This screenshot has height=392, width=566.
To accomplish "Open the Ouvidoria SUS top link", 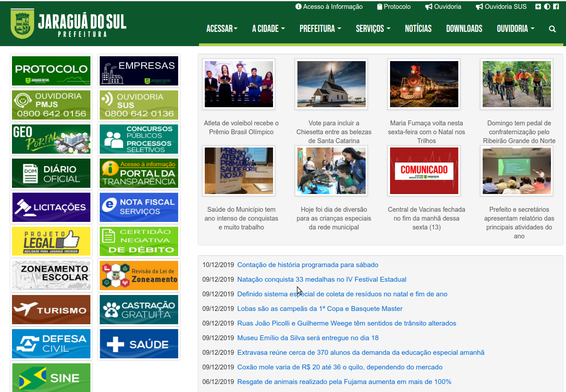I will pyautogui.click(x=501, y=7).
